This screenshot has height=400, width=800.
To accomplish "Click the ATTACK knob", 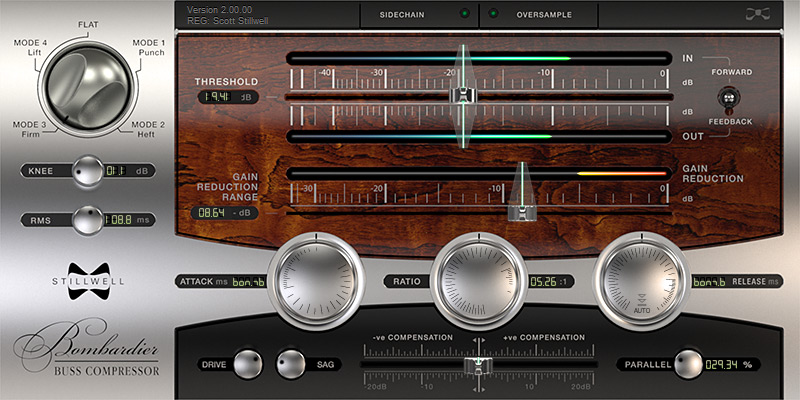I will [x=316, y=282].
